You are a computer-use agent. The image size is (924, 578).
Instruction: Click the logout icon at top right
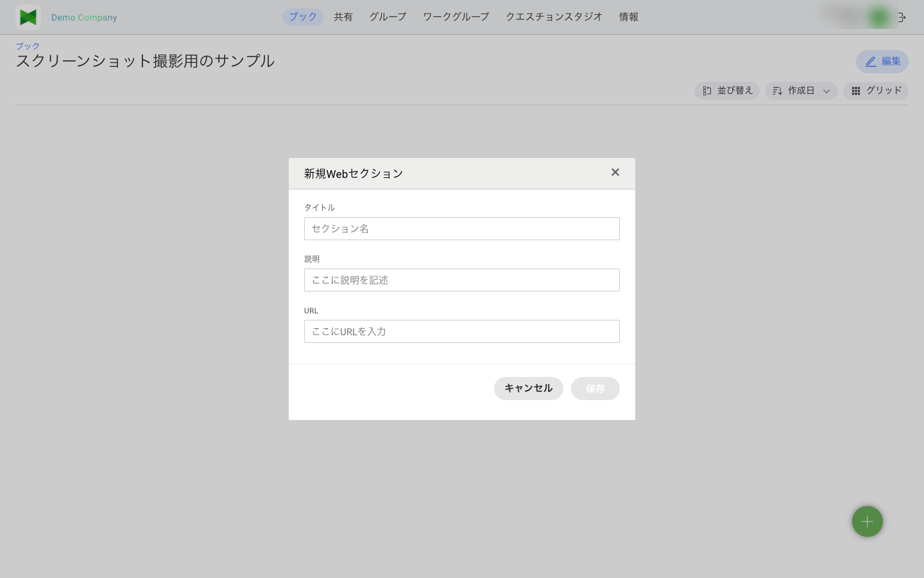[902, 17]
